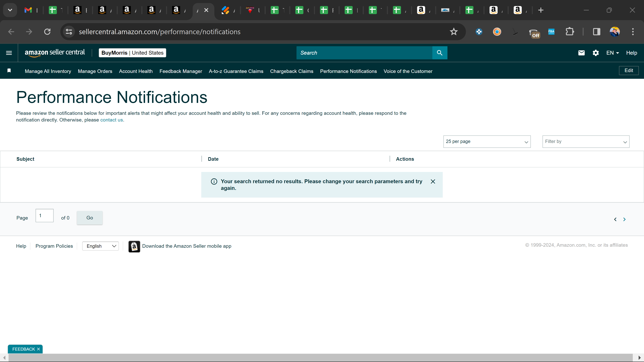This screenshot has height=362, width=644.
Task: Click the Edit button in nav bar
Action: tap(629, 70)
